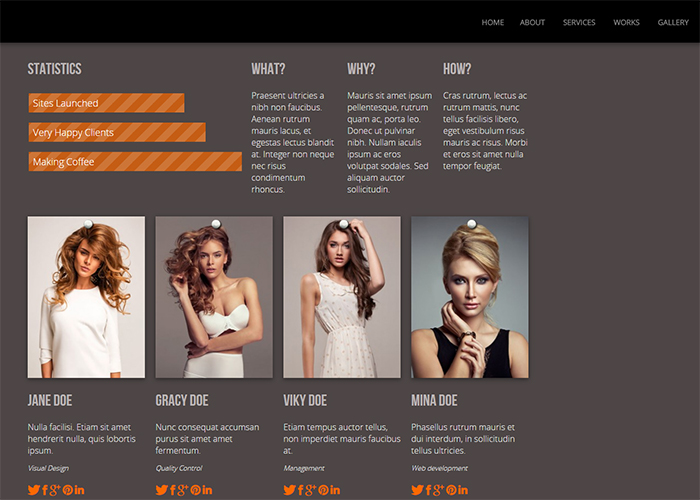Select Mina Doe's Twitter icon

417,490
